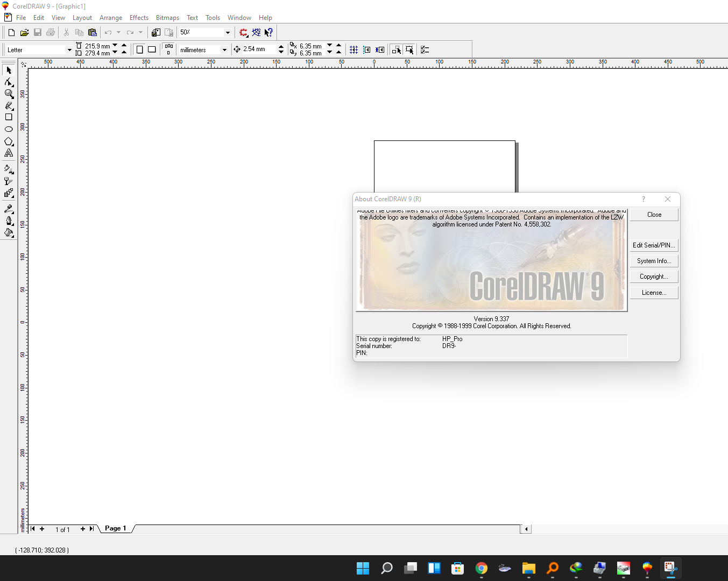Toggle set default or current page size
Screen dimensions: 728x581
coord(168,49)
